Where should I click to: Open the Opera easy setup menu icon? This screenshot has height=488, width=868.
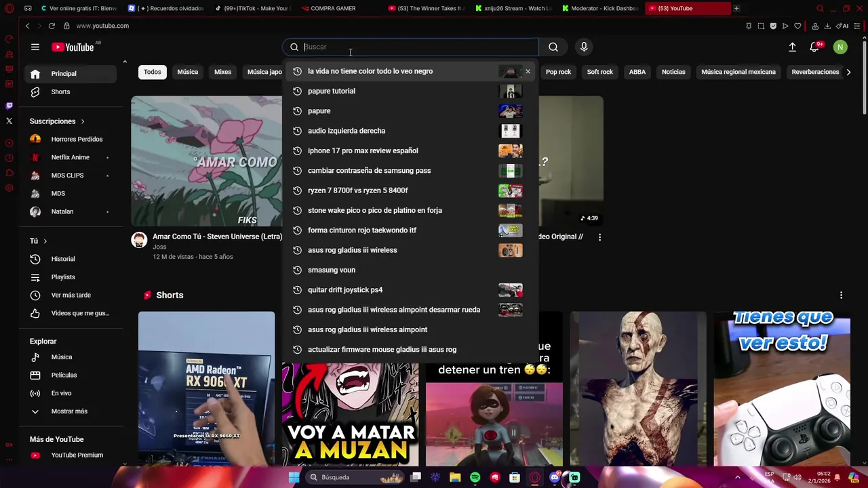coord(858,26)
